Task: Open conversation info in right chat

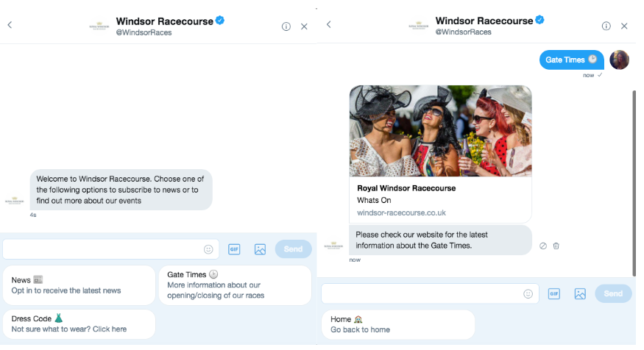Action: pyautogui.click(x=606, y=26)
